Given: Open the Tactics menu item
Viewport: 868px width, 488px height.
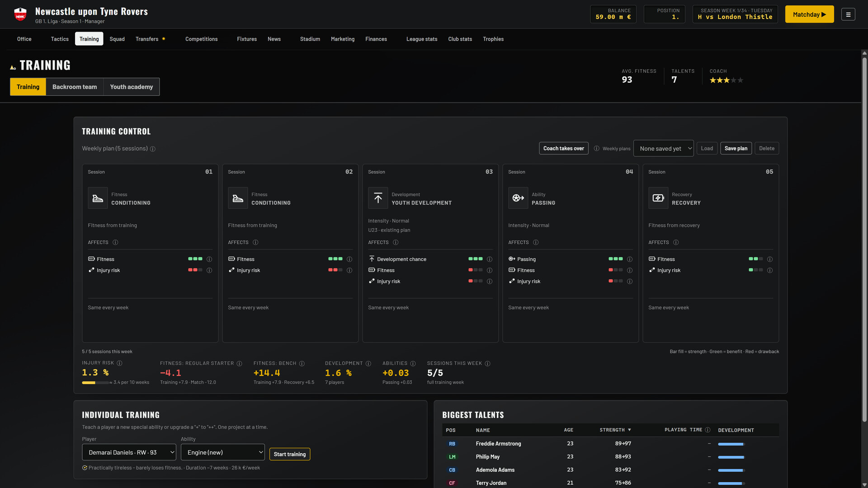Looking at the screenshot, I should [60, 39].
